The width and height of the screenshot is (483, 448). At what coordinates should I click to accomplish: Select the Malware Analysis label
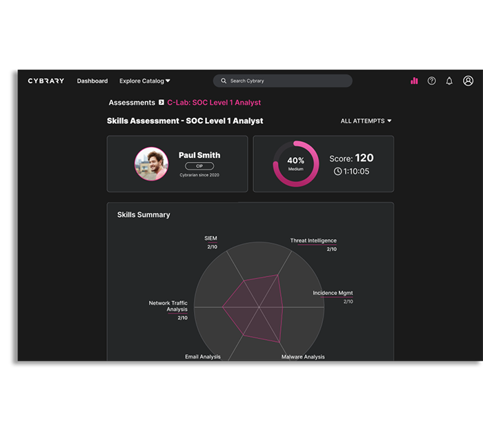click(x=303, y=356)
